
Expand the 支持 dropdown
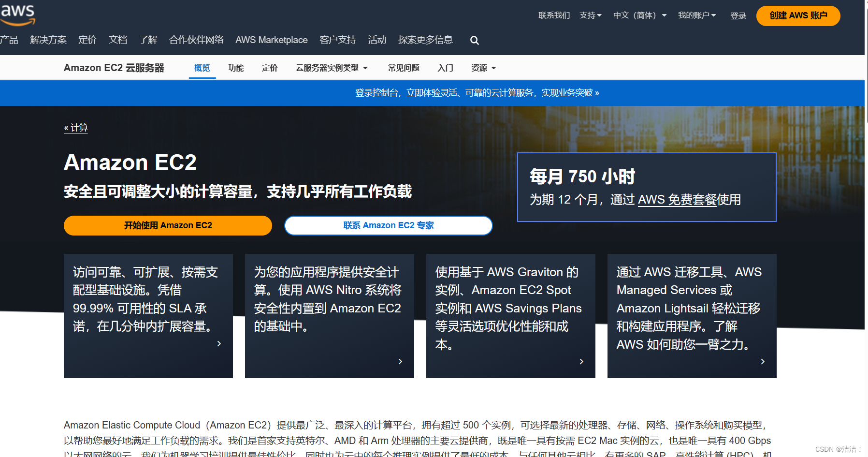[591, 15]
